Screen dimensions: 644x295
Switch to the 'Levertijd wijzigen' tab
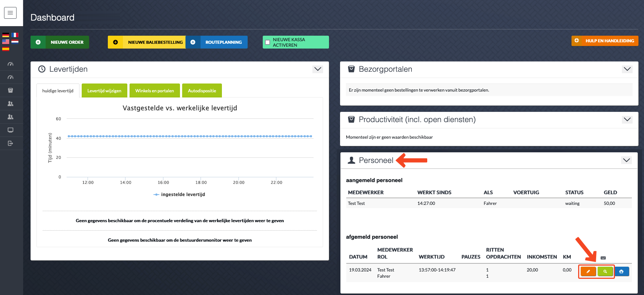tap(104, 91)
